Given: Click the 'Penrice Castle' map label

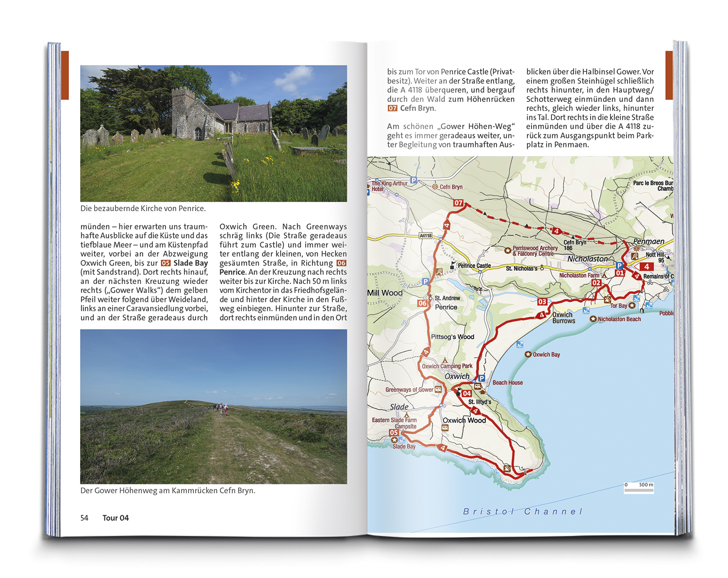Looking at the screenshot, I should (x=474, y=266).
